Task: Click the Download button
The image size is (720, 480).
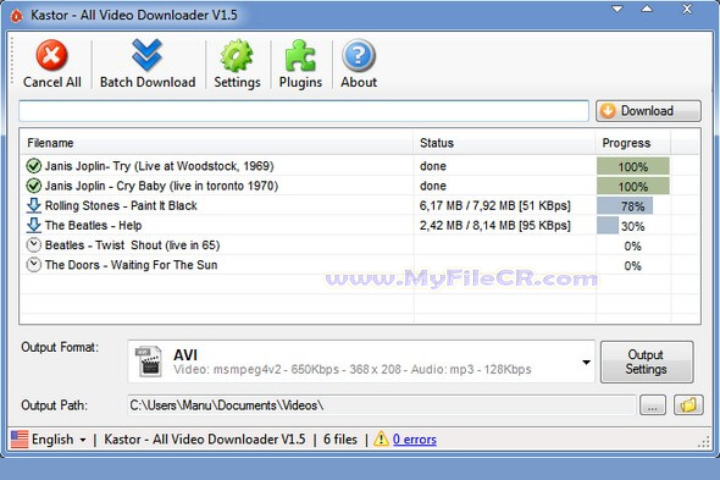Action: pos(648,111)
